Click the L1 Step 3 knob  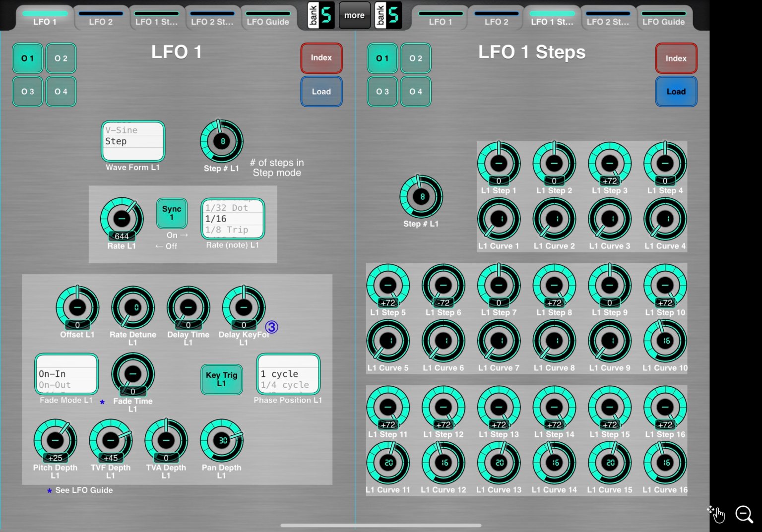pyautogui.click(x=610, y=164)
